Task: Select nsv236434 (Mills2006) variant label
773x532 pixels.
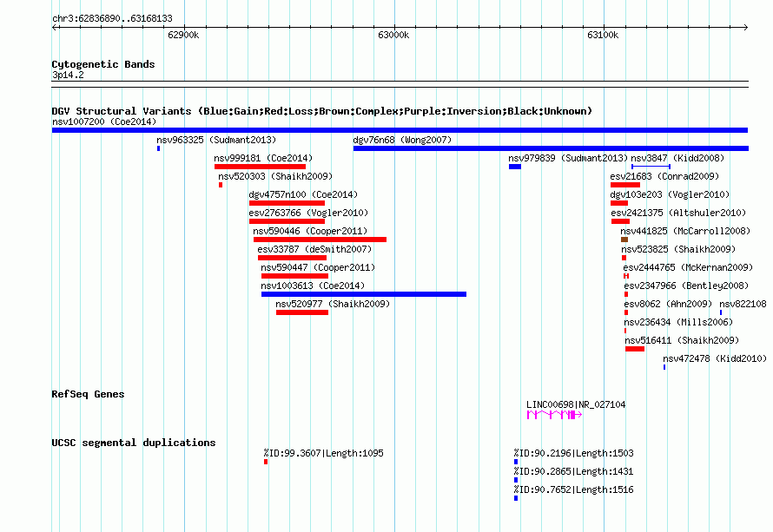Action: coord(678,322)
